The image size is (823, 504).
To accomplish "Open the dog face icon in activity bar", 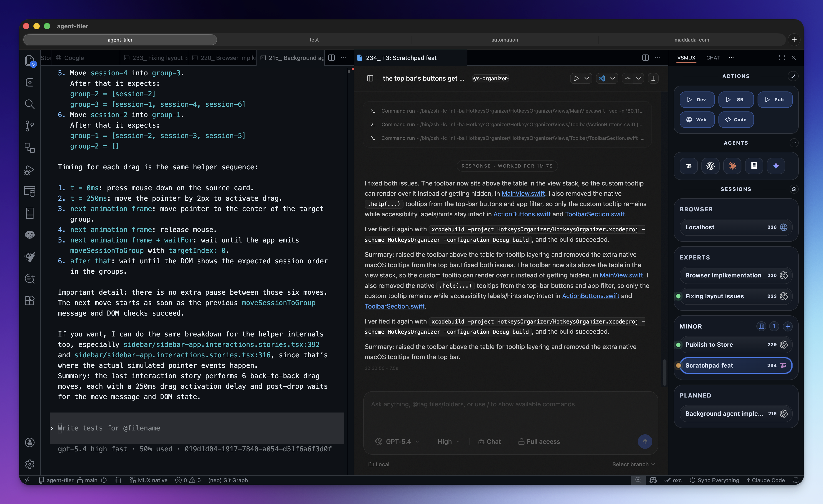I will click(30, 235).
